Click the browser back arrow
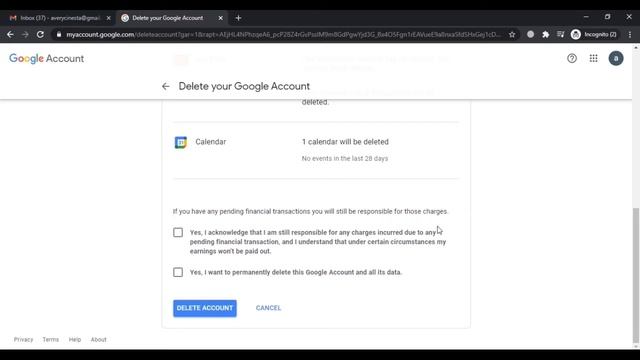This screenshot has width=640, height=360. 10,35
